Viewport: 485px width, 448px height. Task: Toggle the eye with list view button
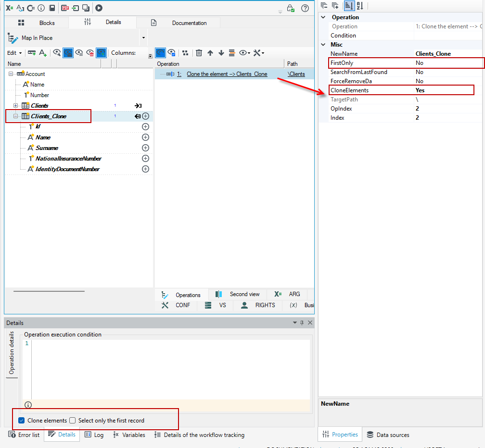click(x=79, y=53)
